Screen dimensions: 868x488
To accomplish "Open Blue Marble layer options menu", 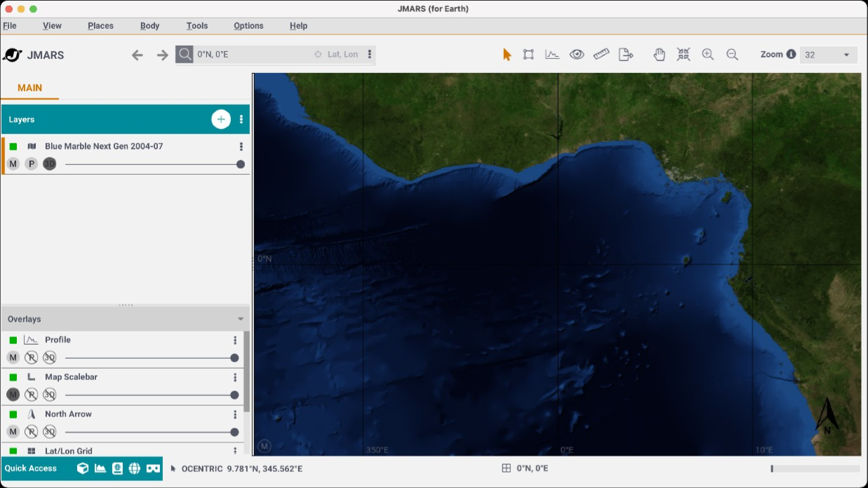I will [x=241, y=147].
